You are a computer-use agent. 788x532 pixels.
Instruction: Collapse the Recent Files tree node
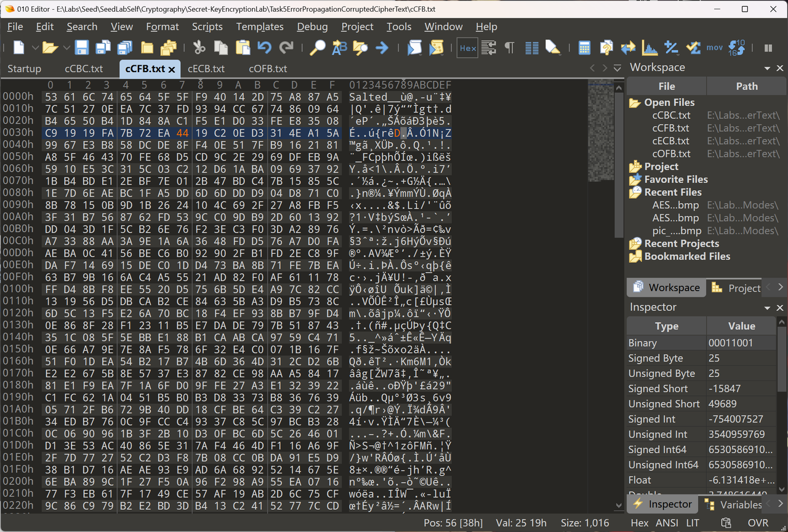[x=635, y=192]
